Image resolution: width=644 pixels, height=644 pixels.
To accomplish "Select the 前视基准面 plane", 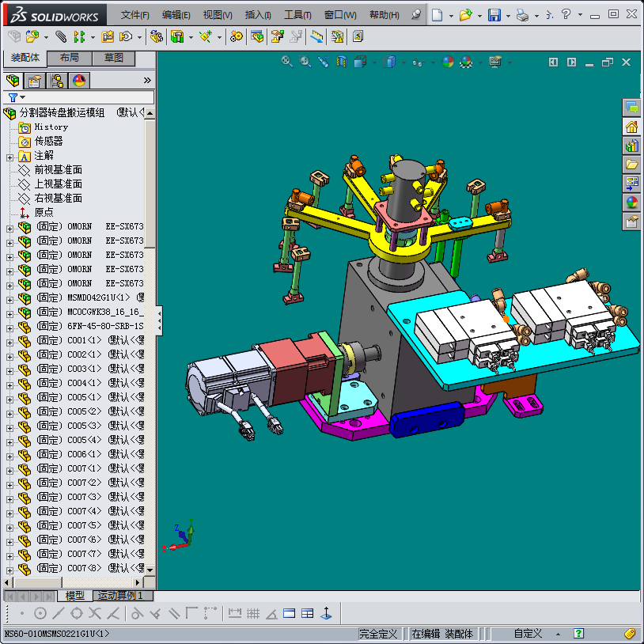I will coord(58,170).
